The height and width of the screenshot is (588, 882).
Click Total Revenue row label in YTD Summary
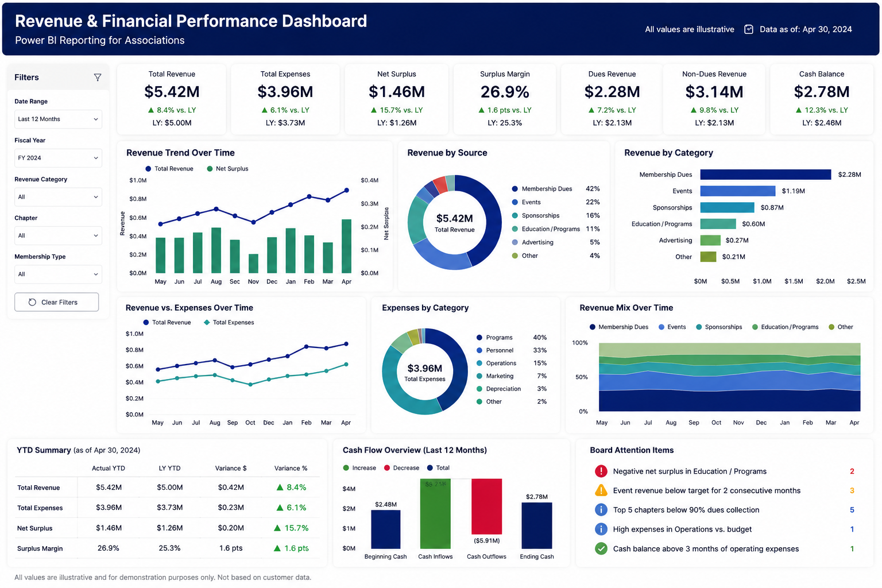pos(38,488)
